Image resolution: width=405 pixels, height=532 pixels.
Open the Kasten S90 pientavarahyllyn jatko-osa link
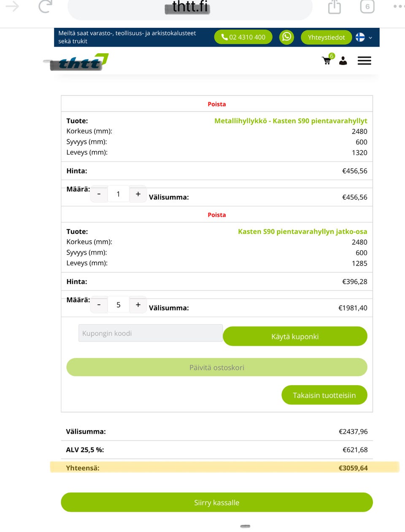[302, 231]
